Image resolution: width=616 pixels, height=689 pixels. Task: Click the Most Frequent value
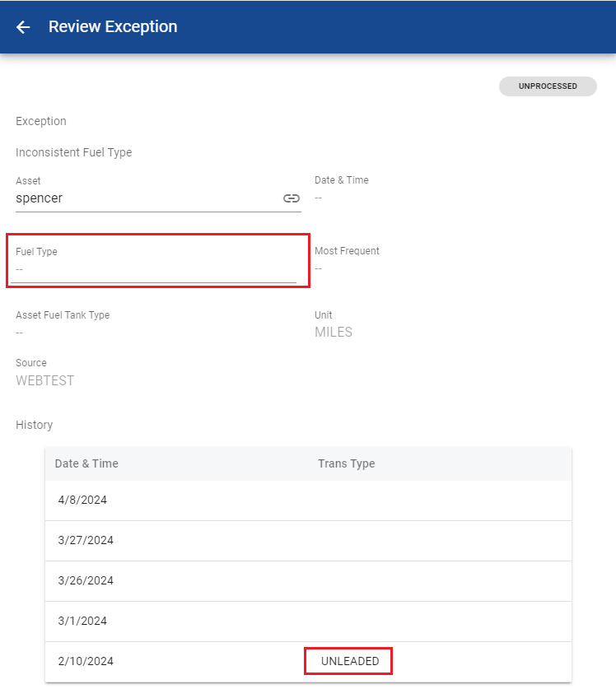[319, 268]
